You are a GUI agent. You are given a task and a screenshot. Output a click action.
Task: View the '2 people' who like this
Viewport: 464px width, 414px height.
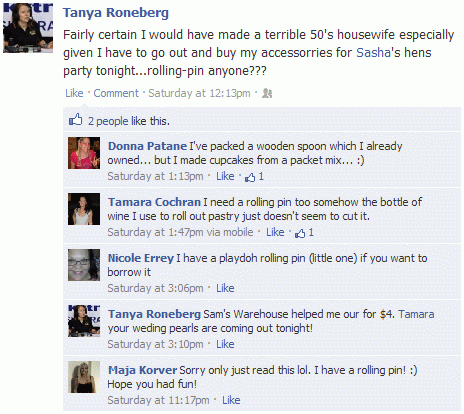[x=108, y=121]
